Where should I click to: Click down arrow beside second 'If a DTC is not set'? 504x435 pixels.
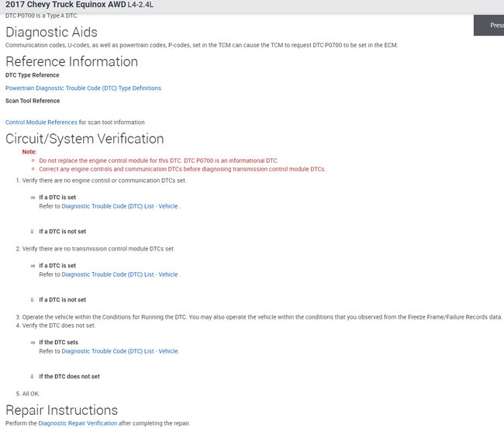click(33, 299)
